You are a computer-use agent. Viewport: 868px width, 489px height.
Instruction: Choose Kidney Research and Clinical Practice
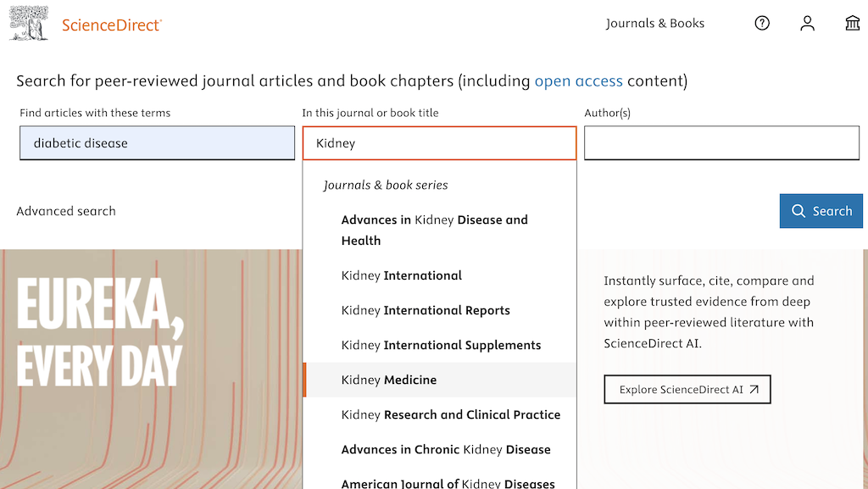450,414
